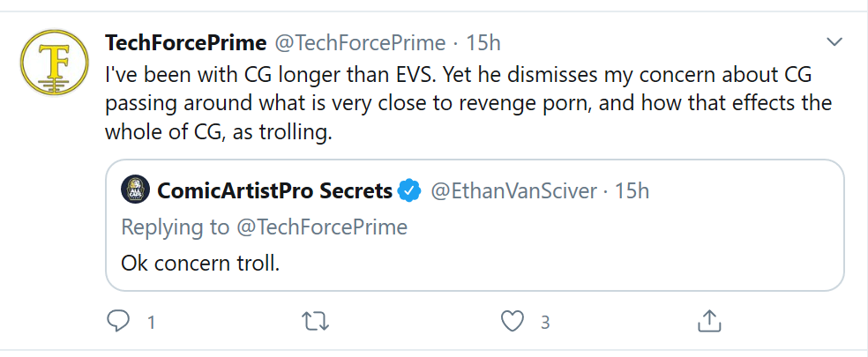Click the blue verified badge
This screenshot has height=357, width=868.
[409, 191]
